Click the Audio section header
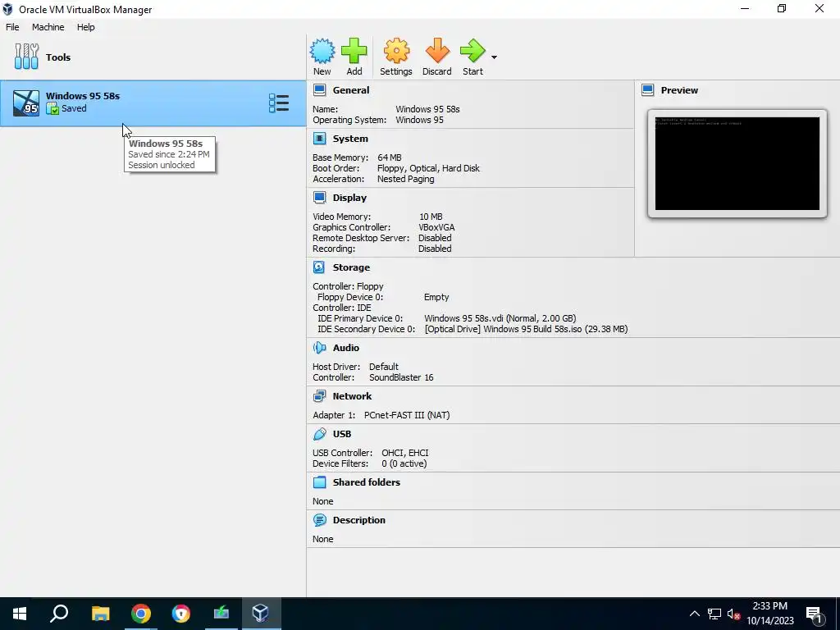Image resolution: width=840 pixels, height=630 pixels. (346, 348)
